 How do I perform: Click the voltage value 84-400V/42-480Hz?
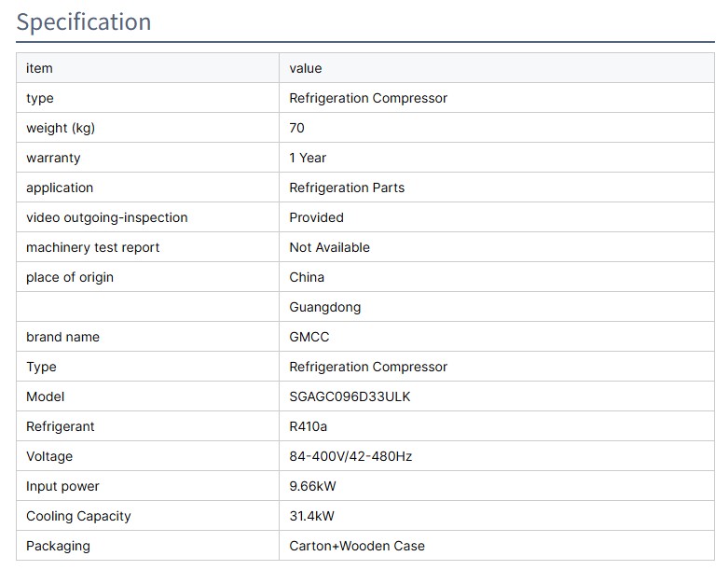[350, 456]
